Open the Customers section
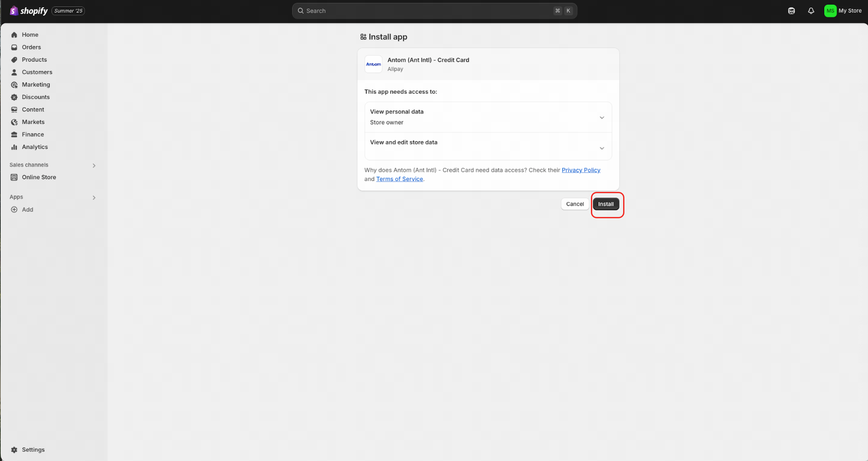Screen dimensions: 868x461 [37, 72]
